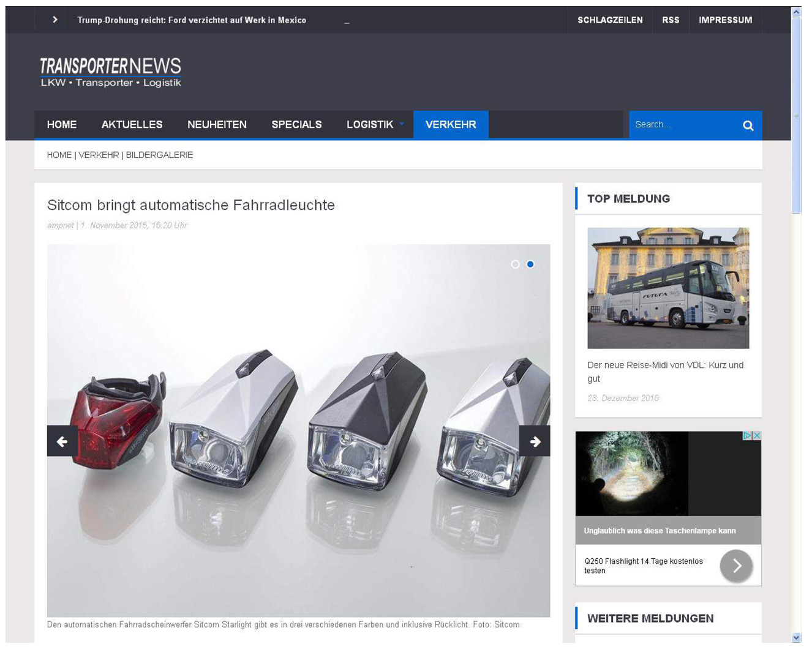
Task: Click the TransporterNews logo
Action: (x=111, y=72)
